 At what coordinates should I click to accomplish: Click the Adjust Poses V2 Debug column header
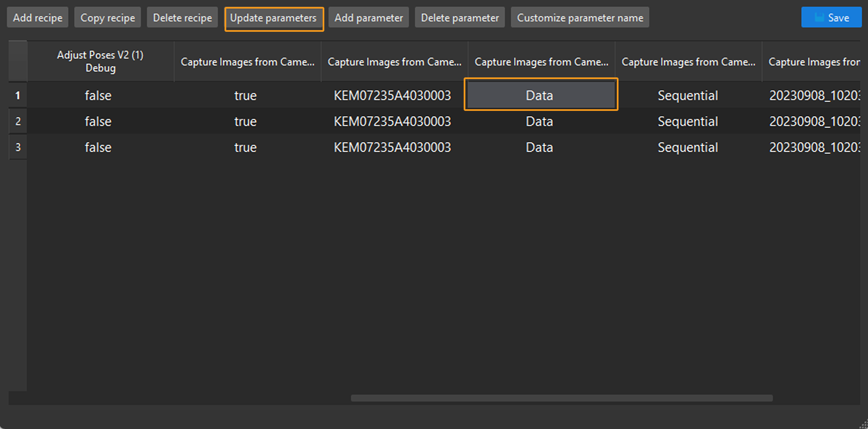(x=100, y=61)
